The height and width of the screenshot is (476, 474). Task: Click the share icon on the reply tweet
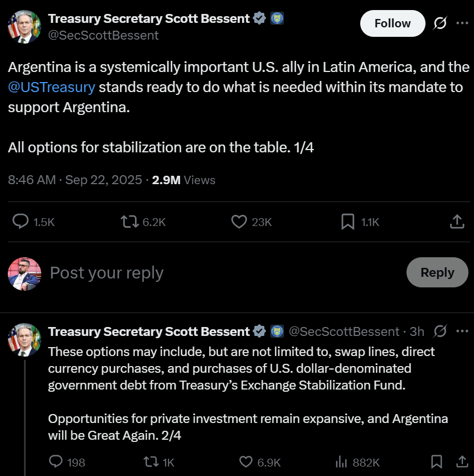[x=462, y=462]
